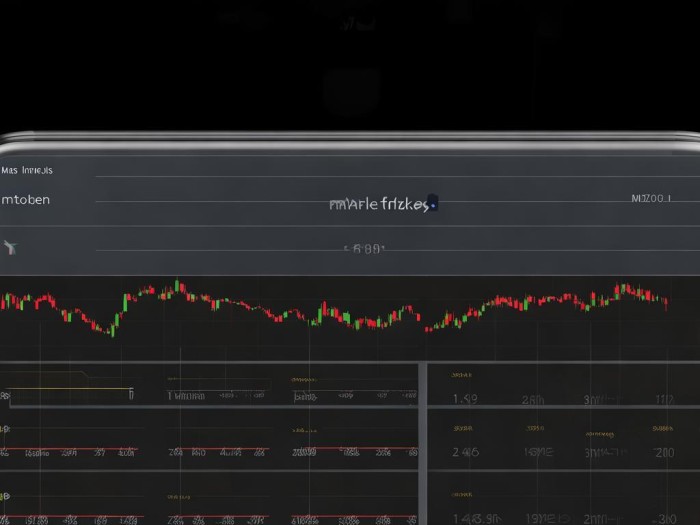Open the 'Mas Inneis' item at top left
The height and width of the screenshot is (525, 700).
(x=28, y=171)
